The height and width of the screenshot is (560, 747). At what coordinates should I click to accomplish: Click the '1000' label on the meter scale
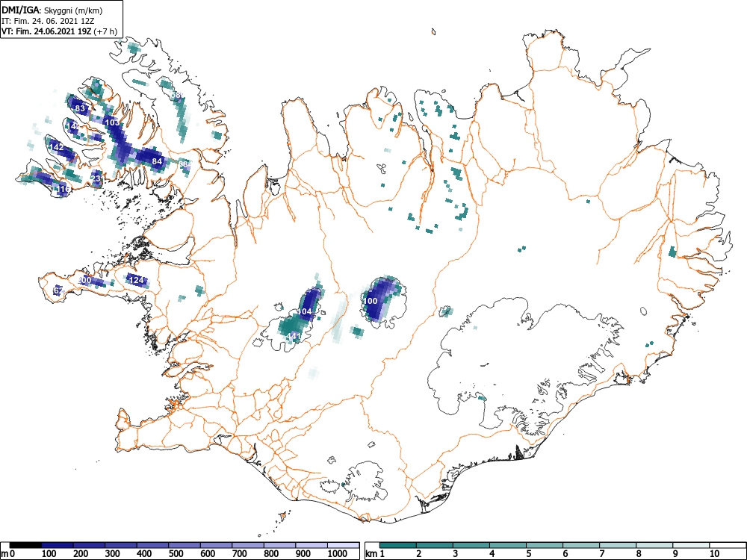point(338,554)
